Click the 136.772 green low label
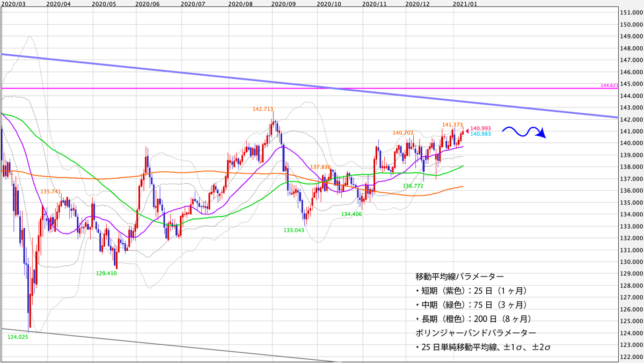This screenshot has height=363, width=644. tap(413, 186)
